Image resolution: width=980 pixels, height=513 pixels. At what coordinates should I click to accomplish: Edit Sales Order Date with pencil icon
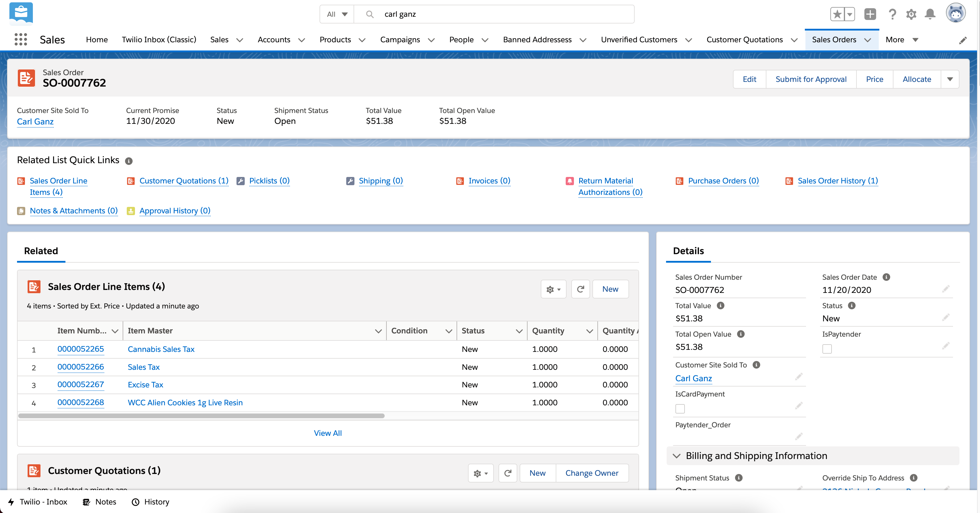[x=946, y=289]
